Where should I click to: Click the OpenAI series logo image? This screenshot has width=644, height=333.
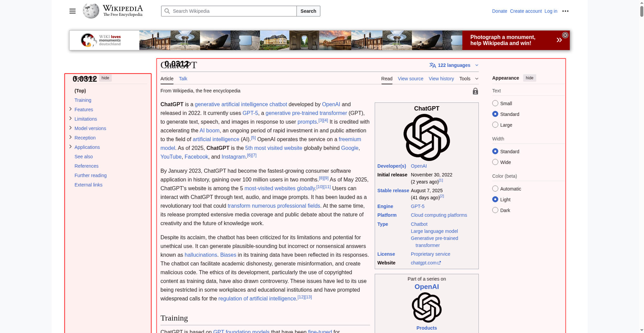(427, 308)
